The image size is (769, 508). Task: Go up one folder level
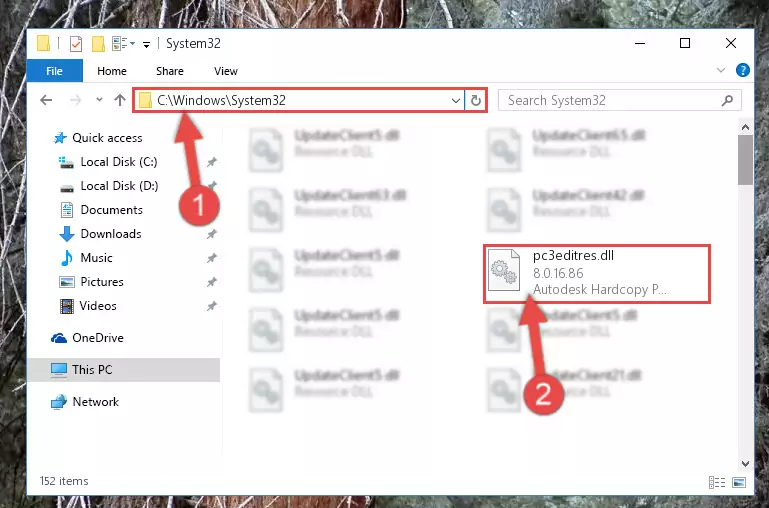click(120, 100)
